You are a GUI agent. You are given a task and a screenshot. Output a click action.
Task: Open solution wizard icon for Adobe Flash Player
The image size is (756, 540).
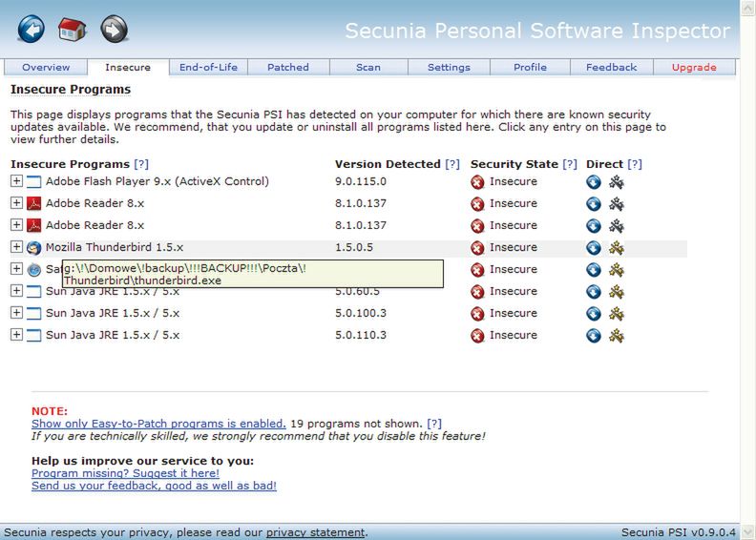point(617,181)
